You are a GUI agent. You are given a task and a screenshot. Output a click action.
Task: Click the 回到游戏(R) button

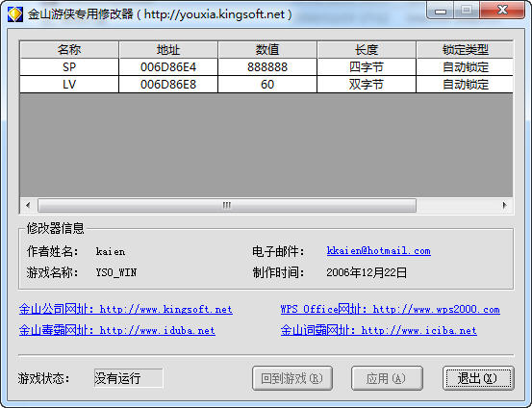tap(292, 378)
